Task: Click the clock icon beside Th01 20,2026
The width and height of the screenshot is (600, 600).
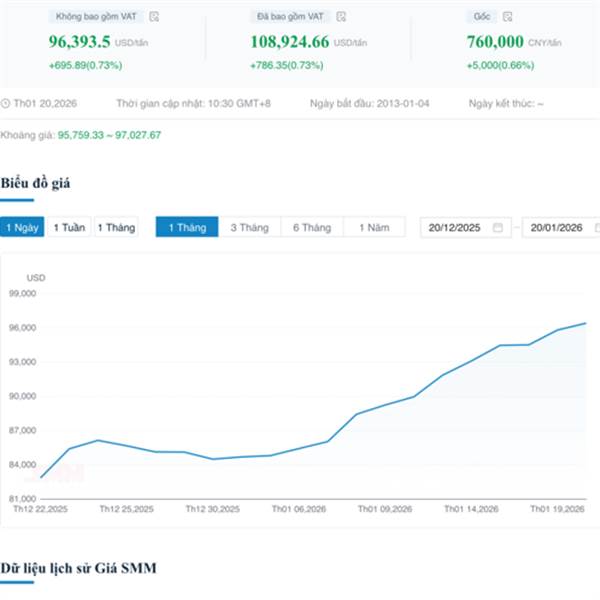Action: click(x=6, y=103)
